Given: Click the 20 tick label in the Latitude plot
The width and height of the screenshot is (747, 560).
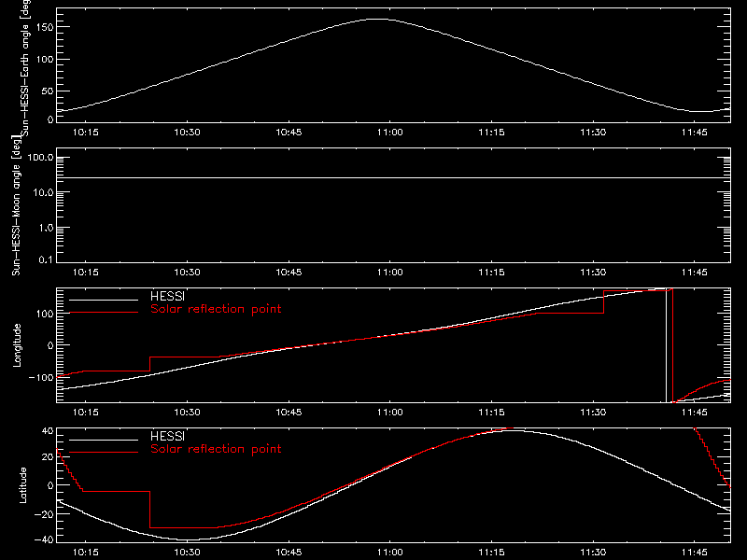Looking at the screenshot, I should [x=48, y=457].
